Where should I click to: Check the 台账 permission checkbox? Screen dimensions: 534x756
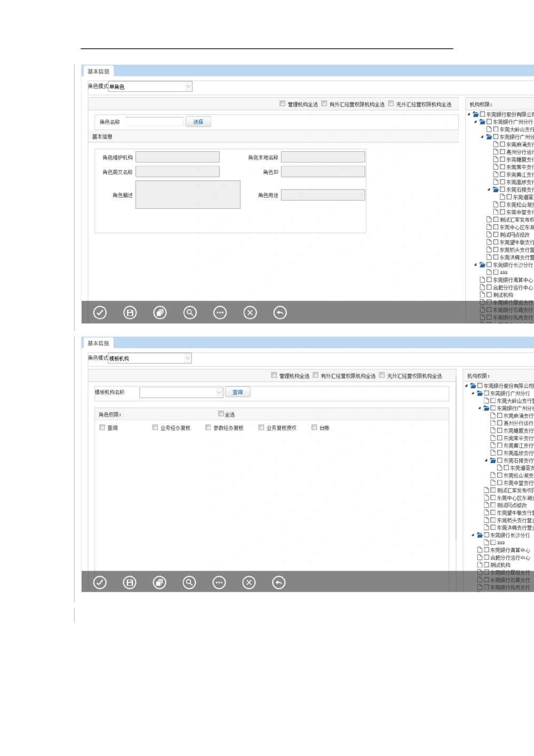(x=314, y=427)
